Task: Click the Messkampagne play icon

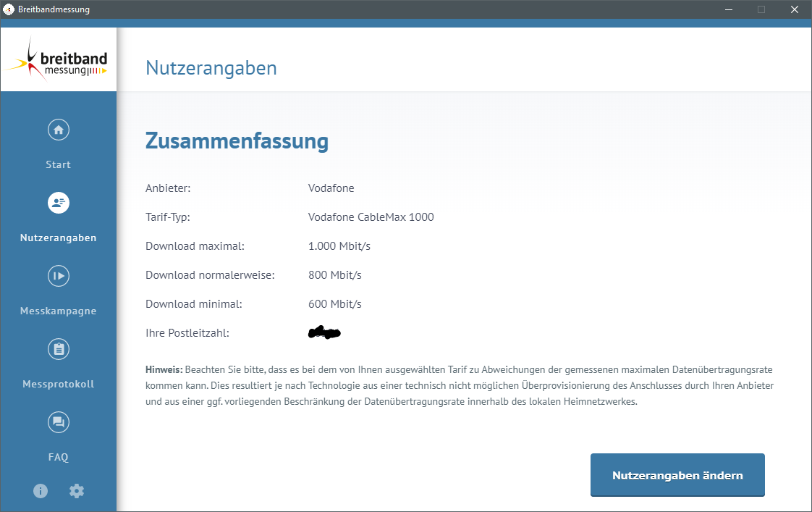Action: tap(59, 276)
